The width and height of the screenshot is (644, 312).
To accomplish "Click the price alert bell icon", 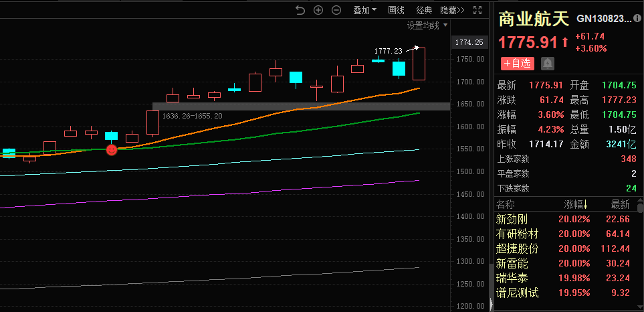I will tap(548, 64).
